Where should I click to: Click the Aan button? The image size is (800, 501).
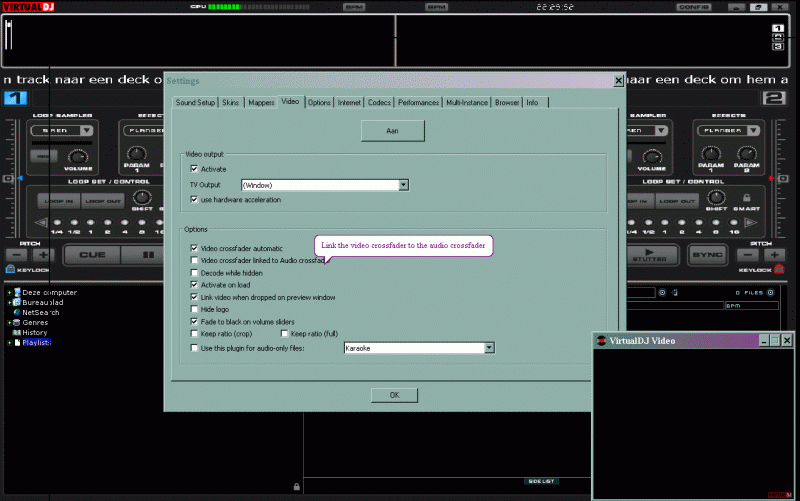[x=392, y=131]
